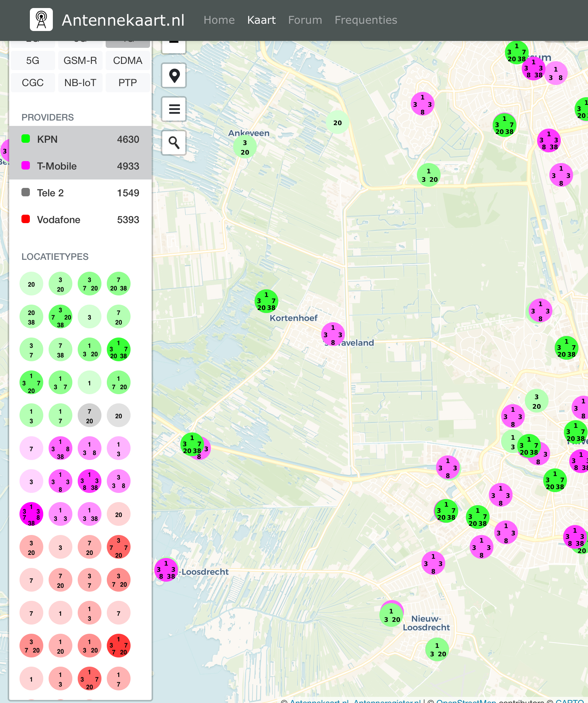
Task: Click the lowest green '1 3 20' map marker
Action: (x=437, y=649)
